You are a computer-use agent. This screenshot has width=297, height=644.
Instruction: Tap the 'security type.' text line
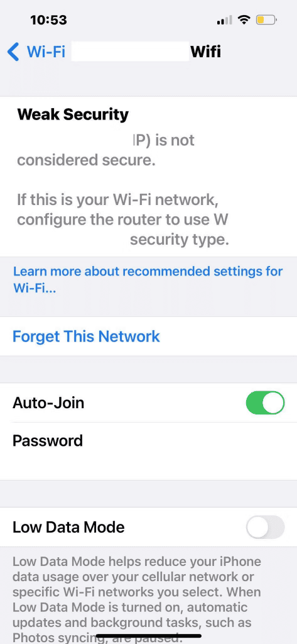click(179, 240)
